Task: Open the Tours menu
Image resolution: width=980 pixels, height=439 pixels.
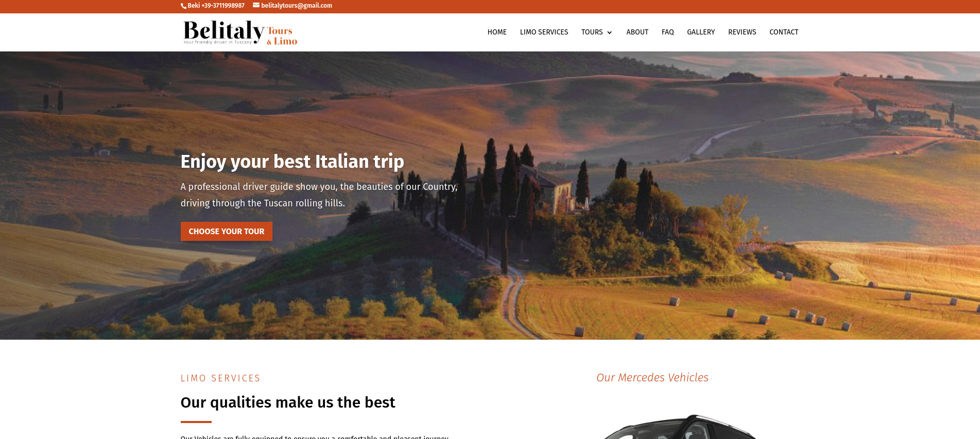Action: click(x=592, y=32)
